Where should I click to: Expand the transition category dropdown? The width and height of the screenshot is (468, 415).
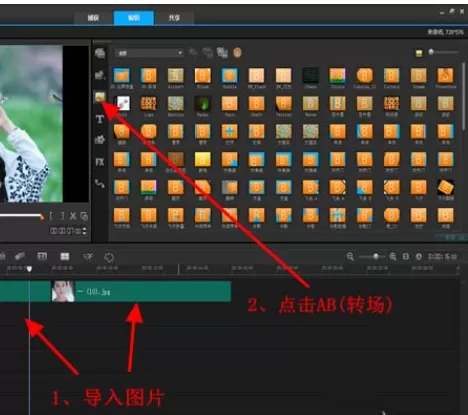[x=149, y=53]
